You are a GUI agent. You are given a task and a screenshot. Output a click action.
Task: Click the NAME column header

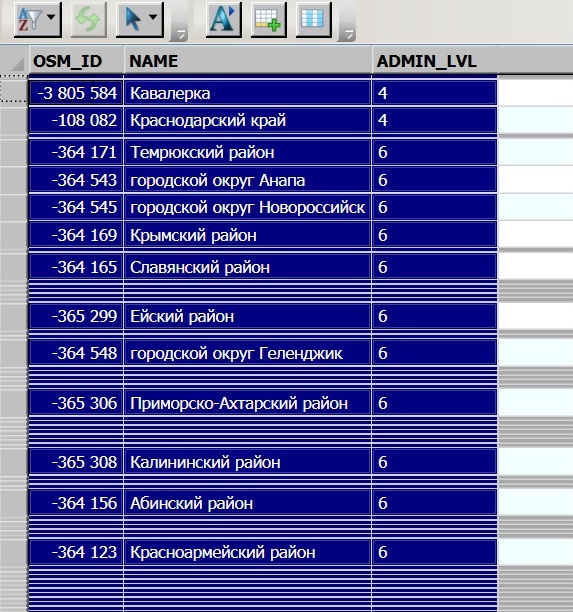click(x=247, y=61)
